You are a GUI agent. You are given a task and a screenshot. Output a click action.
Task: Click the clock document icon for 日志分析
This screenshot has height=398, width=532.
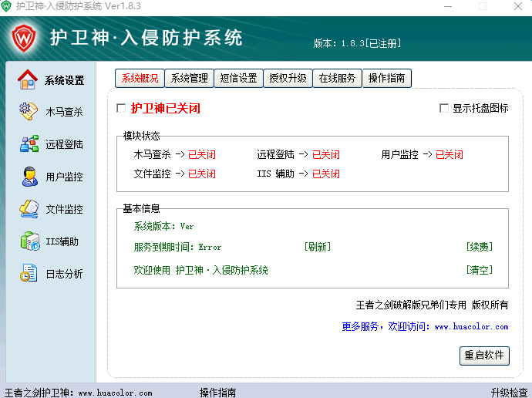[29, 273]
